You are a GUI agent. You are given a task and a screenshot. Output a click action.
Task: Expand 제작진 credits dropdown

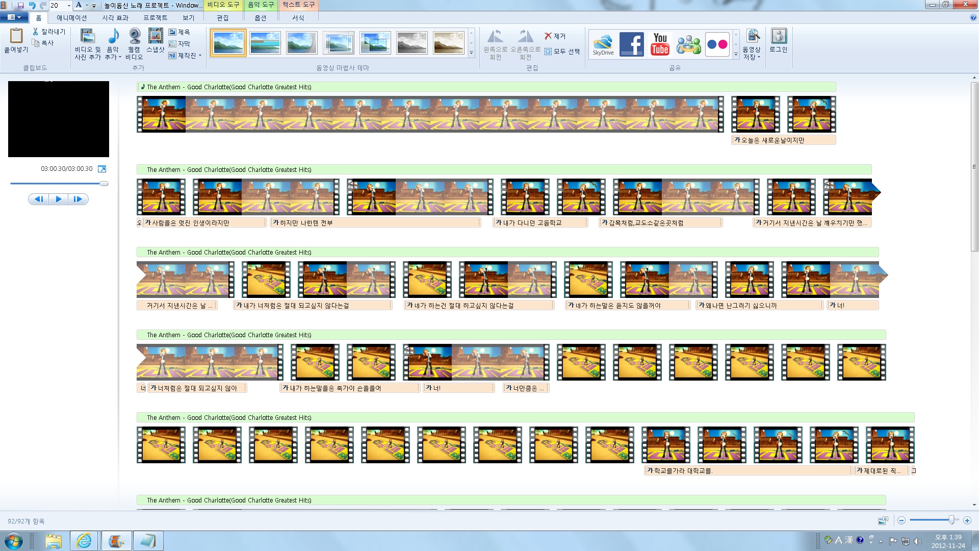coord(200,56)
